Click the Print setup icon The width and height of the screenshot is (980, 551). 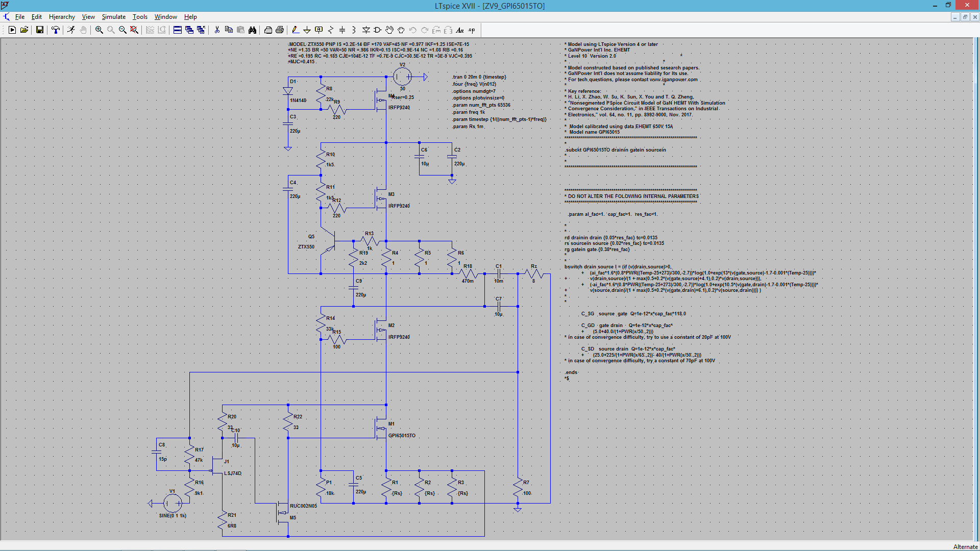tap(268, 30)
